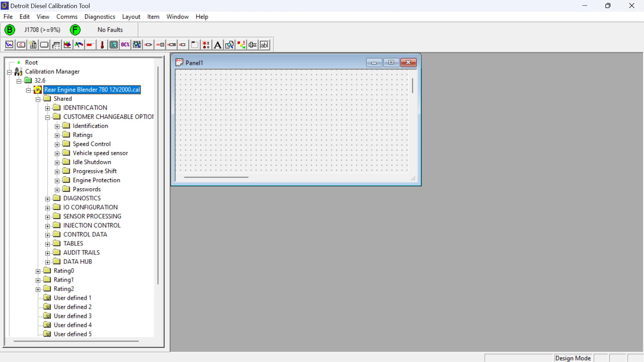Expand the TABLES folder
The image size is (644, 362).
pos(48,244)
